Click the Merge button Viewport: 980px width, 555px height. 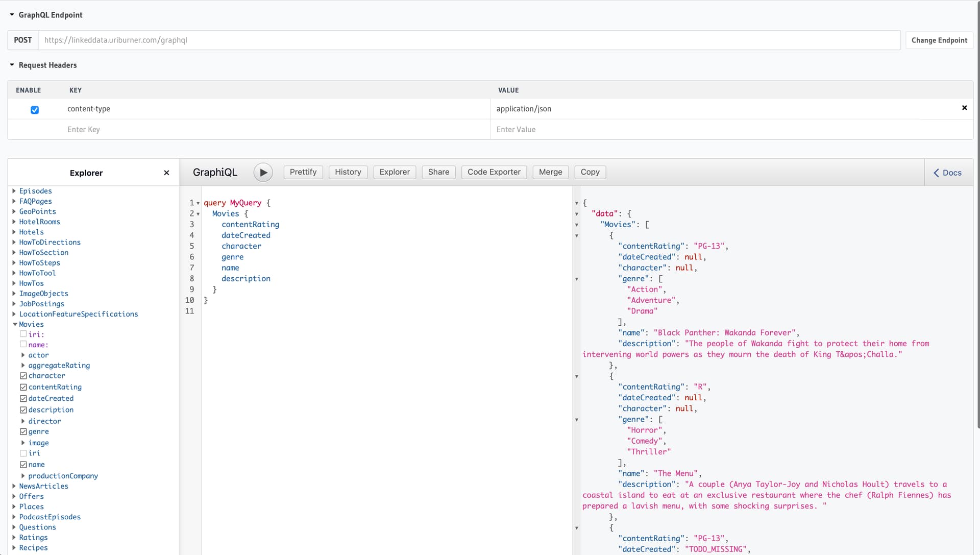point(550,172)
